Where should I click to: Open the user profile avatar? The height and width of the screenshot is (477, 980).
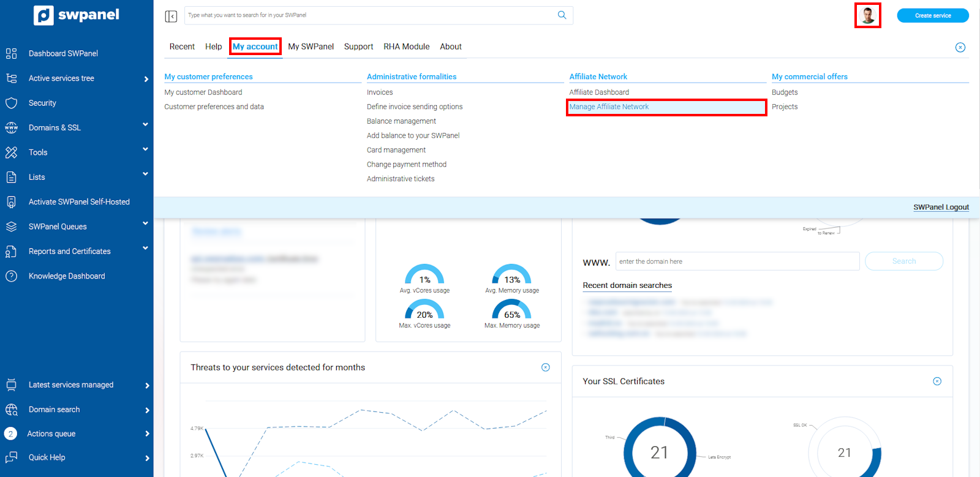(x=867, y=15)
